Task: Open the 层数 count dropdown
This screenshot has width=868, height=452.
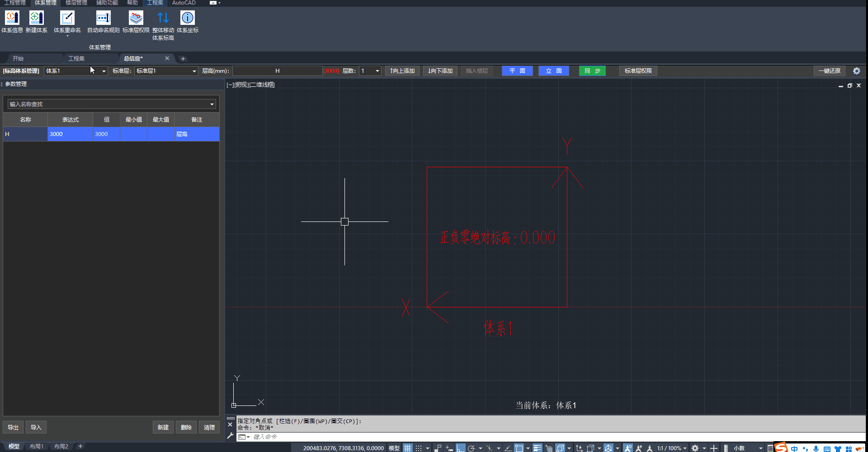Action: click(377, 71)
